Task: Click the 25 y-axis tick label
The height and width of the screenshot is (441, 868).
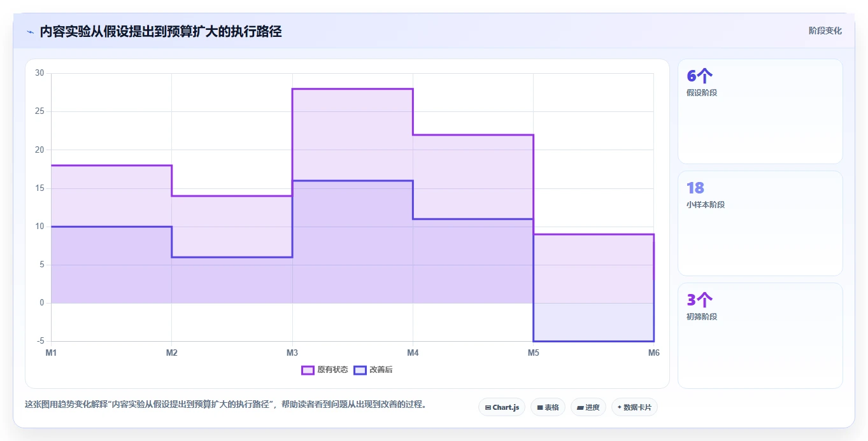Action: [x=39, y=111]
